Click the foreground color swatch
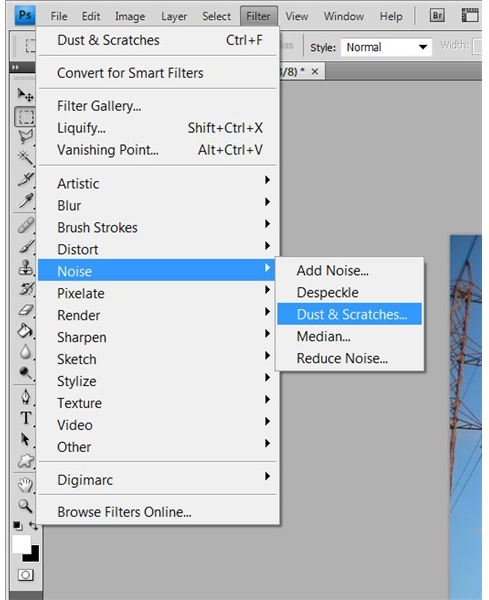Image resolution: width=489 pixels, height=600 pixels. tap(21, 543)
